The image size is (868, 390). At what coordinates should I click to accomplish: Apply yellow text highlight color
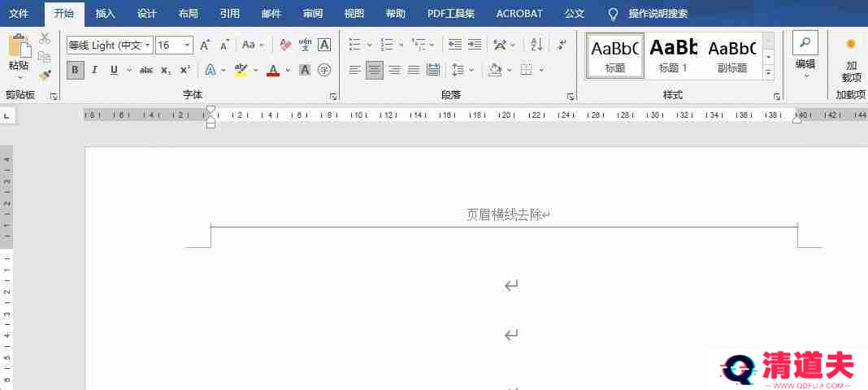[x=241, y=70]
